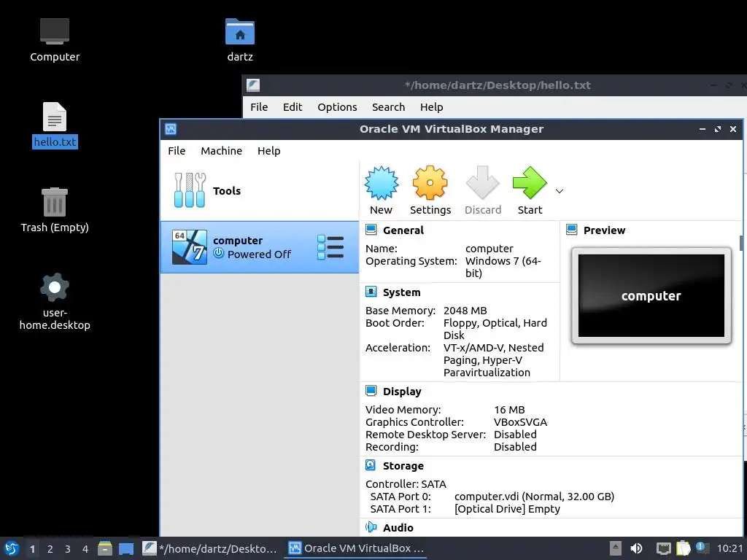
Task: Open the Machine menu
Action: [221, 151]
